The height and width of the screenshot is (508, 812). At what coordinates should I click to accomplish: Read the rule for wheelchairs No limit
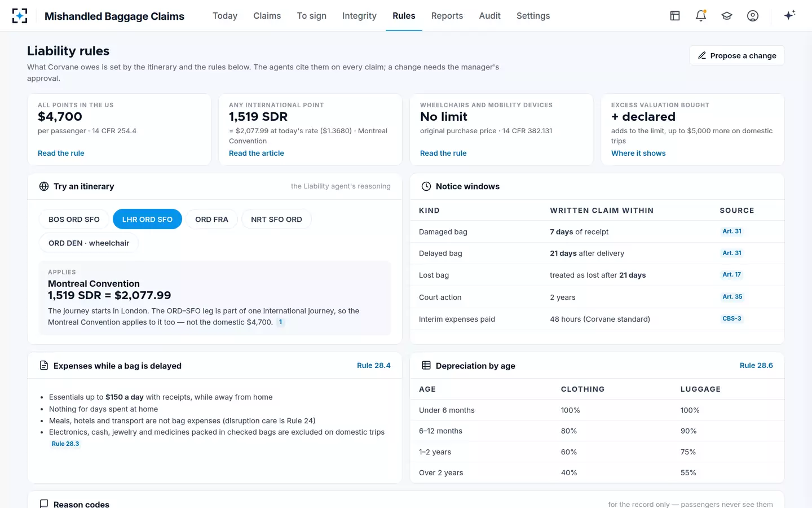[x=443, y=153]
